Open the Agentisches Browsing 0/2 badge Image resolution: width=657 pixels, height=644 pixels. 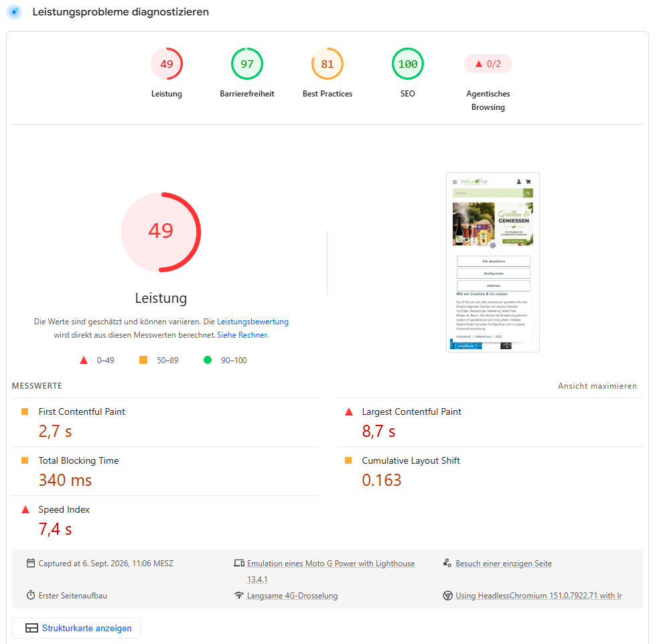pyautogui.click(x=488, y=64)
